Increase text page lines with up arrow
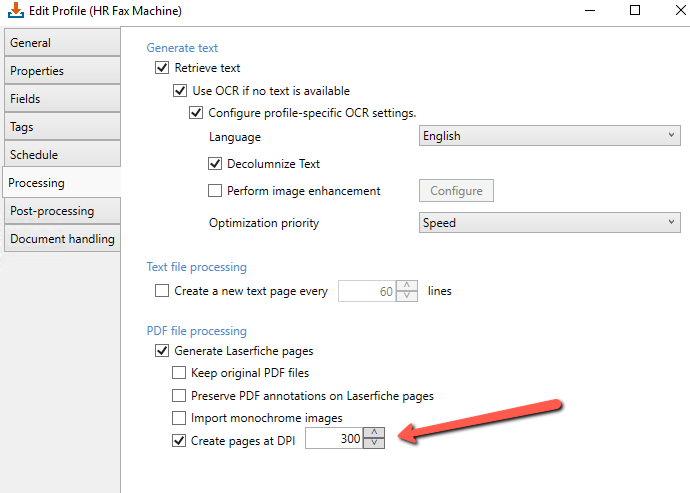This screenshot has width=690, height=493. click(407, 285)
